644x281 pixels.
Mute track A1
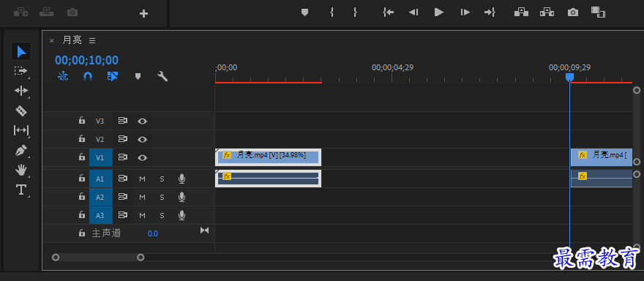click(142, 179)
